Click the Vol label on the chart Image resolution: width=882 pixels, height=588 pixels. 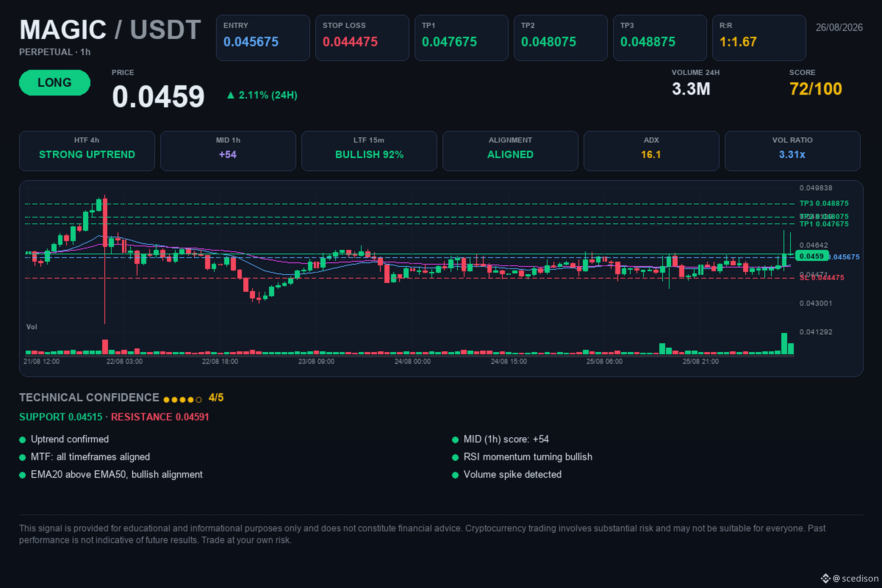point(32,327)
